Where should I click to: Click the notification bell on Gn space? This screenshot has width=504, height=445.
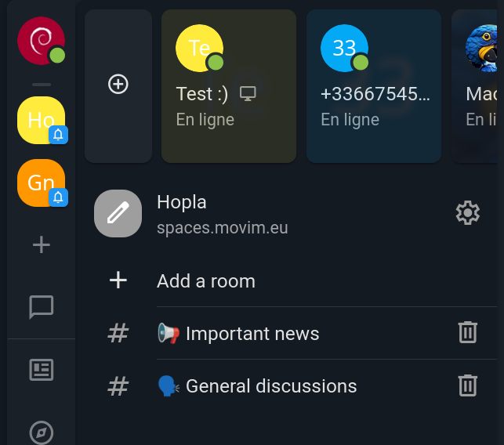tap(59, 197)
